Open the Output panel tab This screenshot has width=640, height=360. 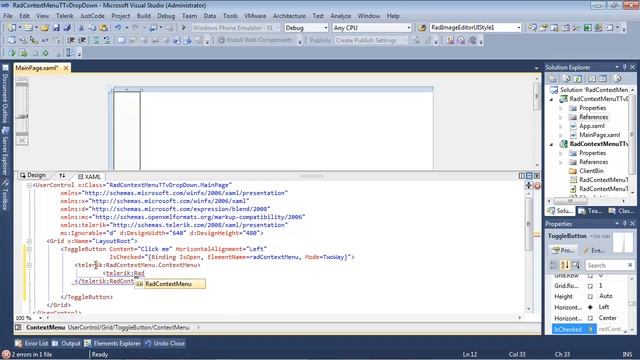click(x=66, y=344)
